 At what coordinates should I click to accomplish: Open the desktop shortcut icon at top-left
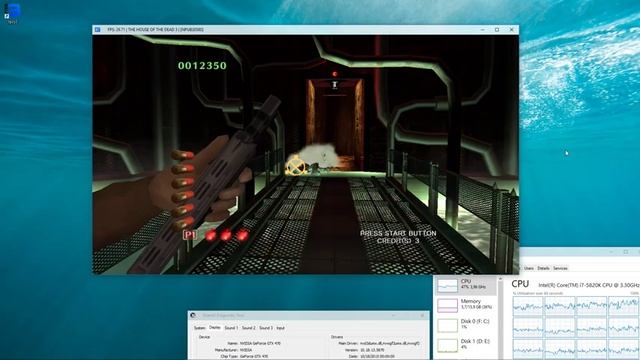pyautogui.click(x=12, y=13)
